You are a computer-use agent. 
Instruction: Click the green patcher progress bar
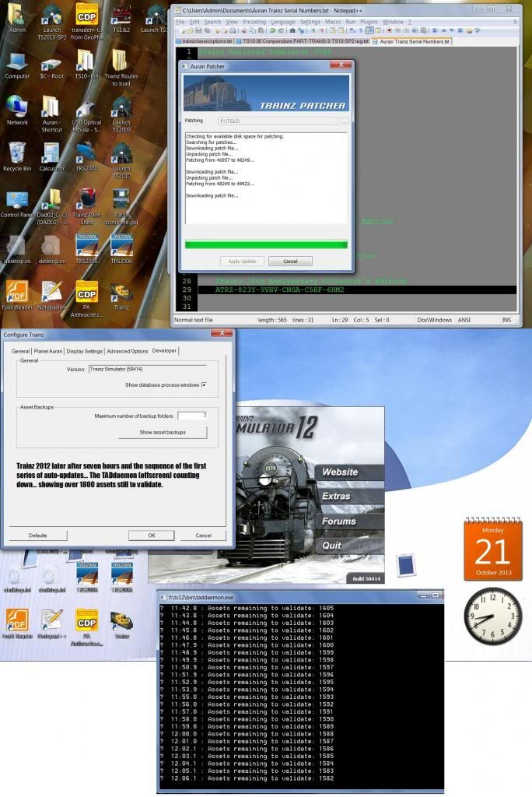(266, 245)
